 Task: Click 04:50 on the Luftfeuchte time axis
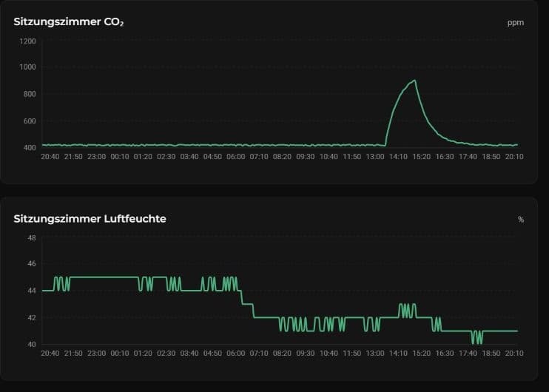(212, 354)
